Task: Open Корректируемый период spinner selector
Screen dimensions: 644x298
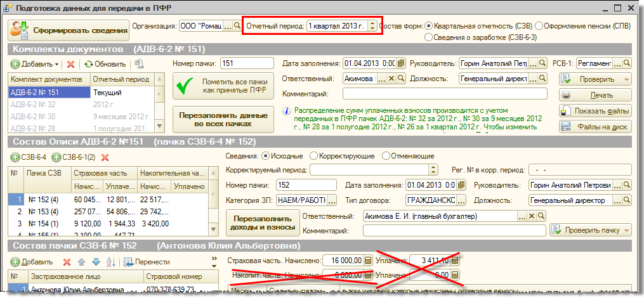Action: click(x=433, y=169)
